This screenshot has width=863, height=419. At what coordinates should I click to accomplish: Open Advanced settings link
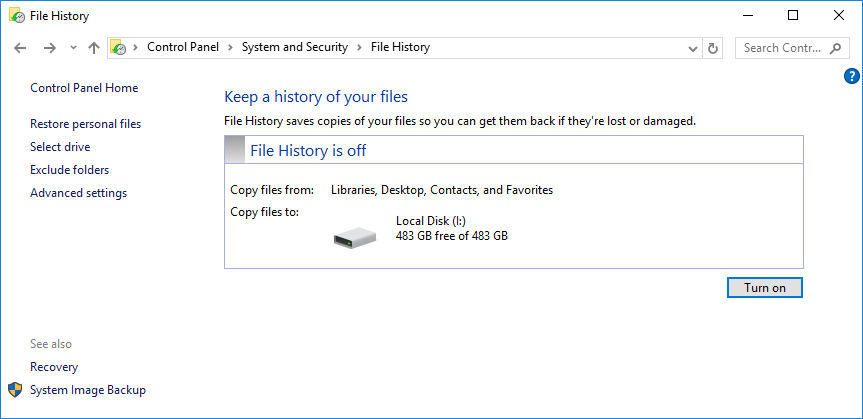pyautogui.click(x=79, y=193)
